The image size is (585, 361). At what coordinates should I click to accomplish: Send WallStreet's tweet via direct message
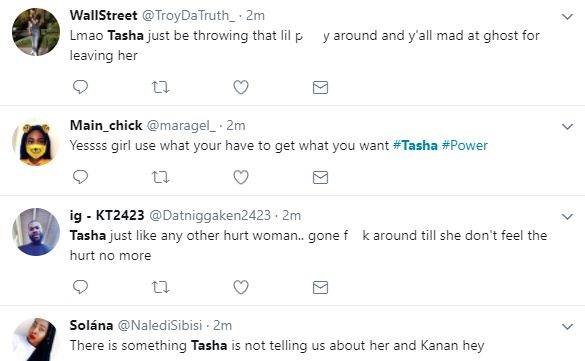point(320,87)
